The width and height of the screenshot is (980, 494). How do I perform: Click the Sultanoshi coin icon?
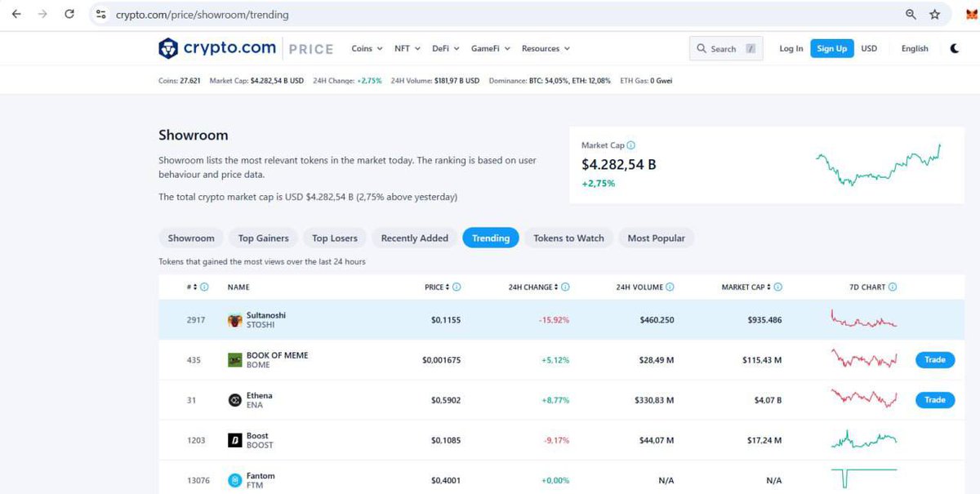[x=234, y=320]
